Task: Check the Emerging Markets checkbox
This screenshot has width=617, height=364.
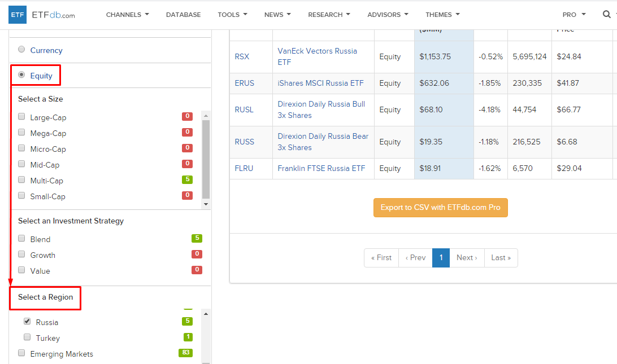Action: 21,353
